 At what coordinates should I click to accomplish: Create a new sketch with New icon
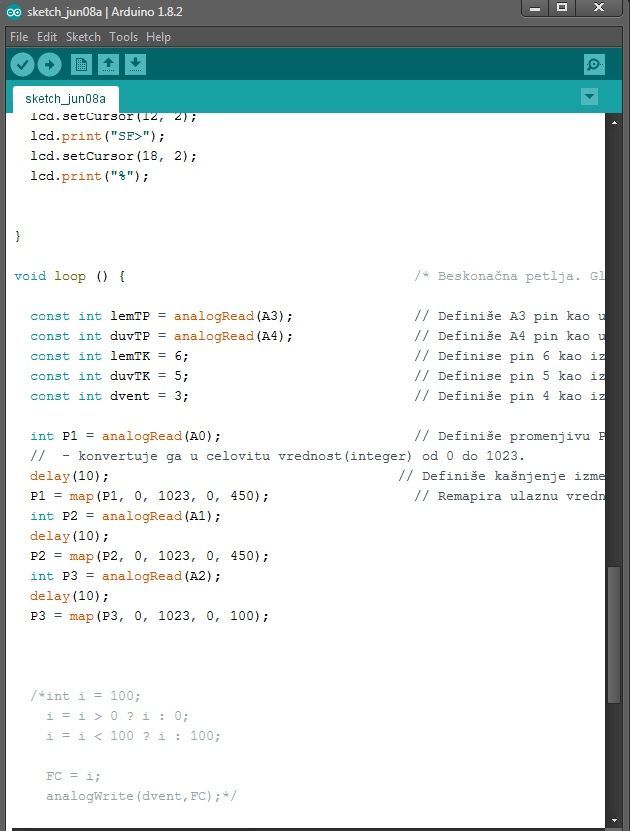[x=81, y=65]
